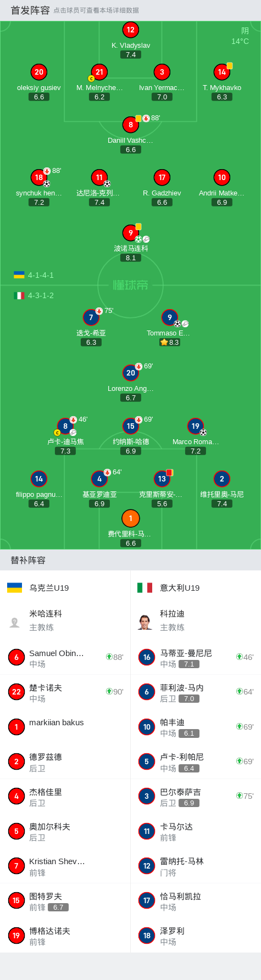Tap 维托里奥-马尼 number 2 player badge

(x=221, y=479)
